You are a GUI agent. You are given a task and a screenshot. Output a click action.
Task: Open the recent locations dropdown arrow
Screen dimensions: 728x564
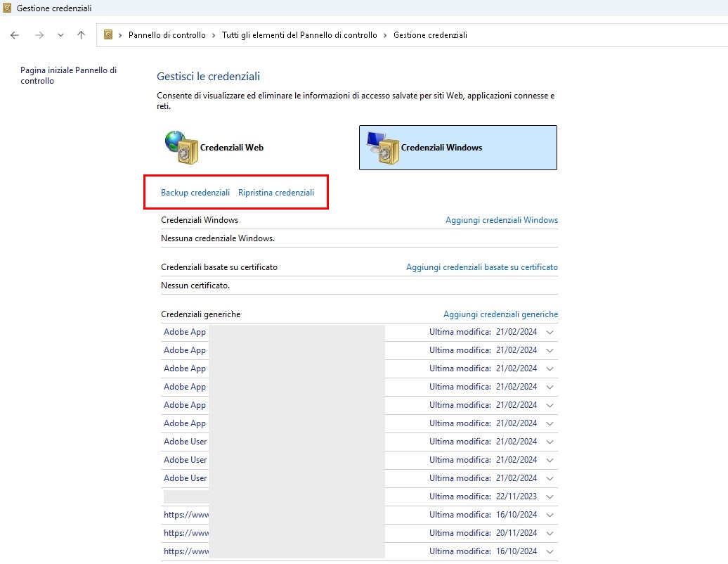(60, 35)
